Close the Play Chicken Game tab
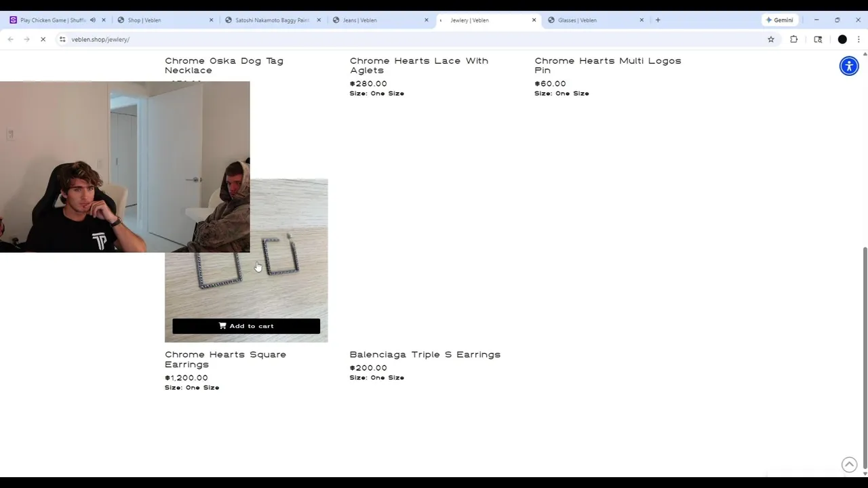868x488 pixels. (x=104, y=20)
